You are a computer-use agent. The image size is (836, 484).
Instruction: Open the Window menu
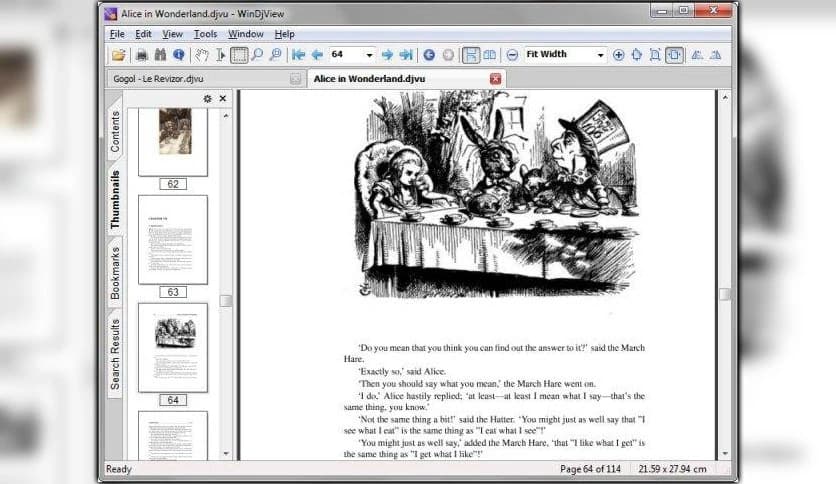click(x=246, y=34)
